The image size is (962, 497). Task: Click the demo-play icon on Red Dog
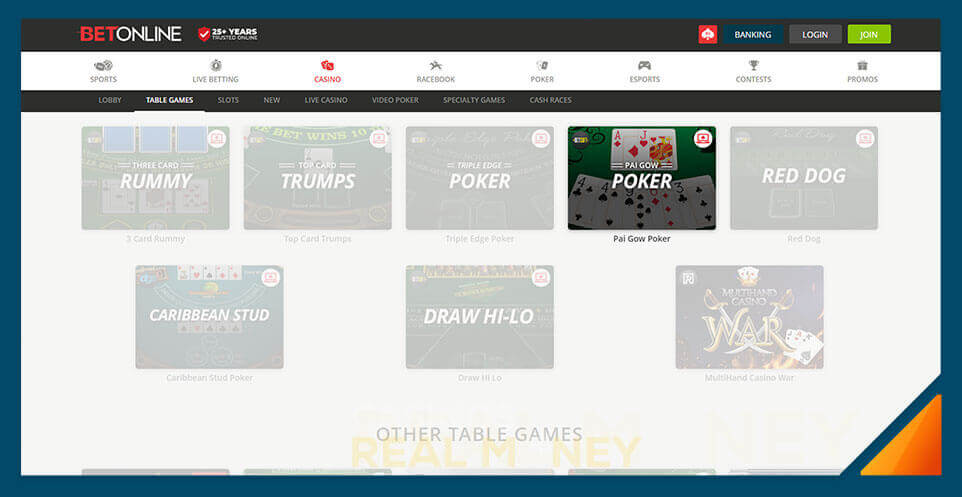[865, 139]
